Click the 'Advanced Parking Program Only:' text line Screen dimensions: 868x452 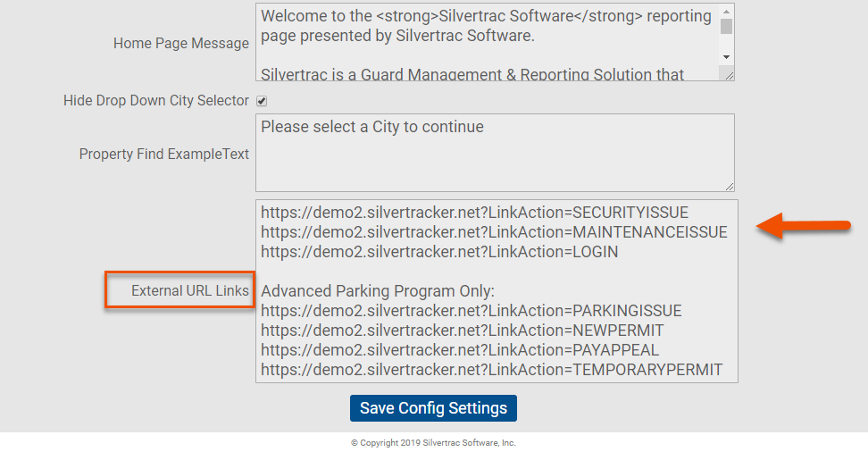pyautogui.click(x=378, y=291)
